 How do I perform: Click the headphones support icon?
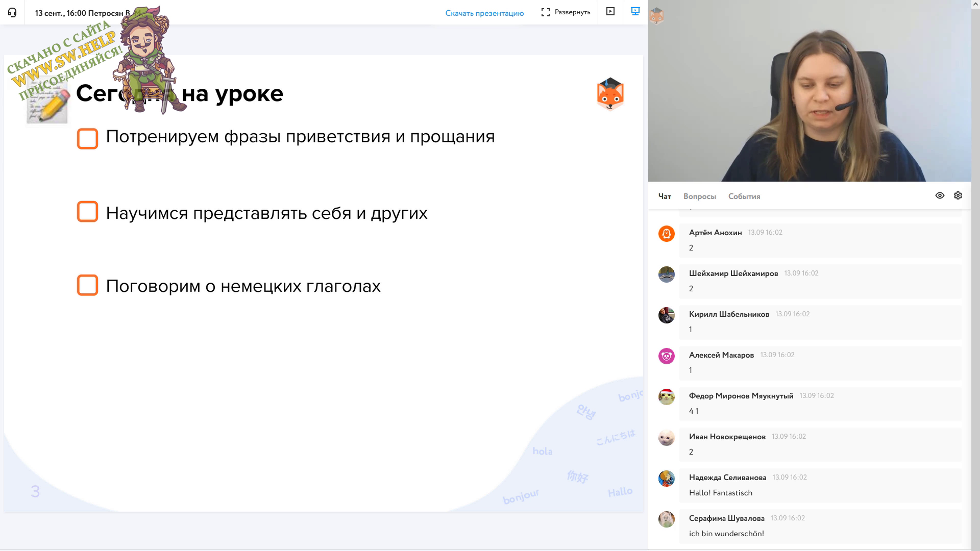[12, 12]
